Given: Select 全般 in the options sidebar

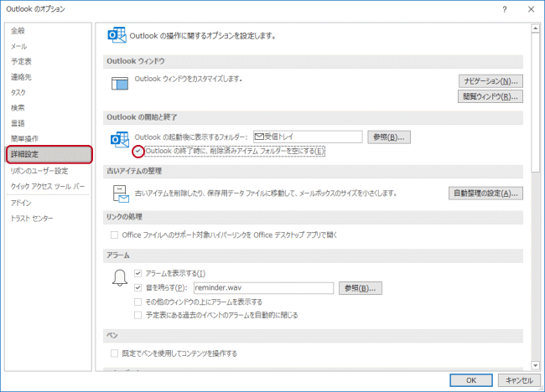Looking at the screenshot, I should (49, 31).
